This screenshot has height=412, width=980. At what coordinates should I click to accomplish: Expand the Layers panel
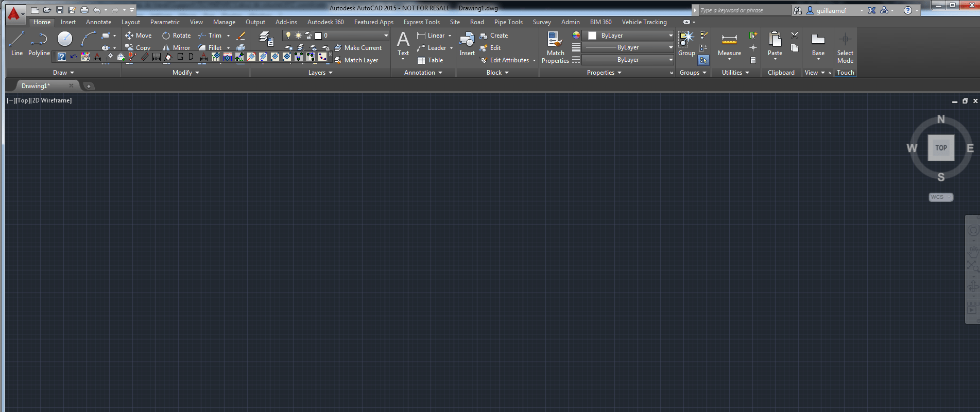tap(320, 73)
